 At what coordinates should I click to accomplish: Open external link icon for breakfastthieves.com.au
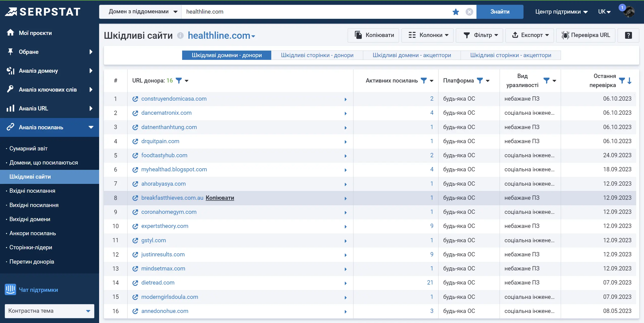click(x=135, y=198)
